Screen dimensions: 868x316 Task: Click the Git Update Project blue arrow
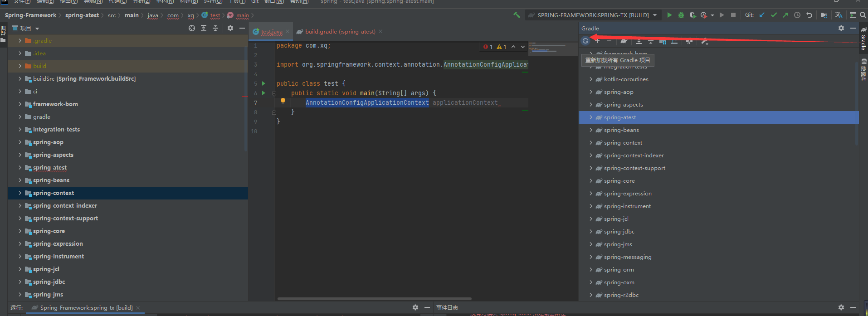coord(762,15)
